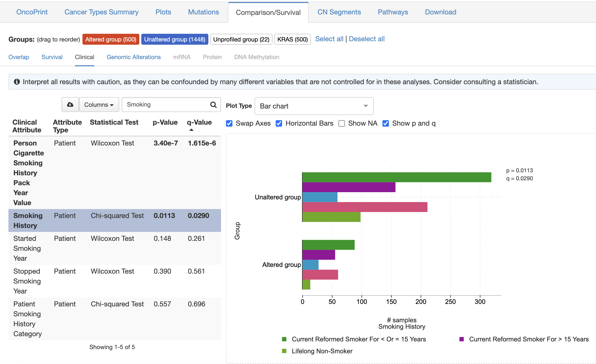This screenshot has height=364, width=596.
Task: Select the KRAS (500) group chip
Action: tap(293, 39)
